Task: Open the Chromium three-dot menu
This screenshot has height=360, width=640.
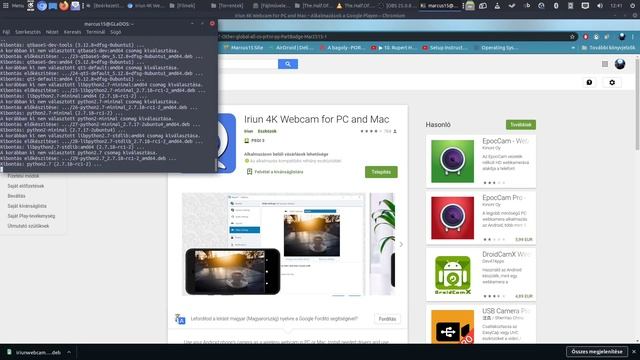Action: pos(633,37)
